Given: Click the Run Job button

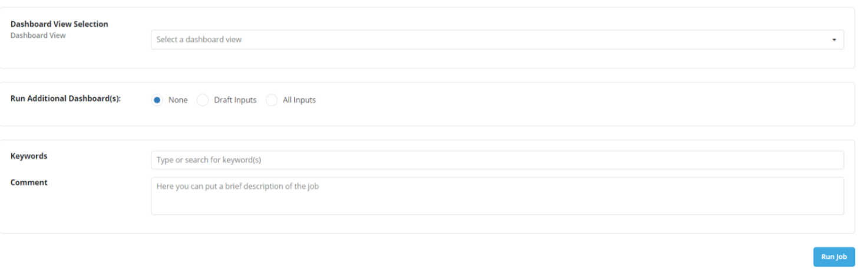Looking at the screenshot, I should point(834,257).
